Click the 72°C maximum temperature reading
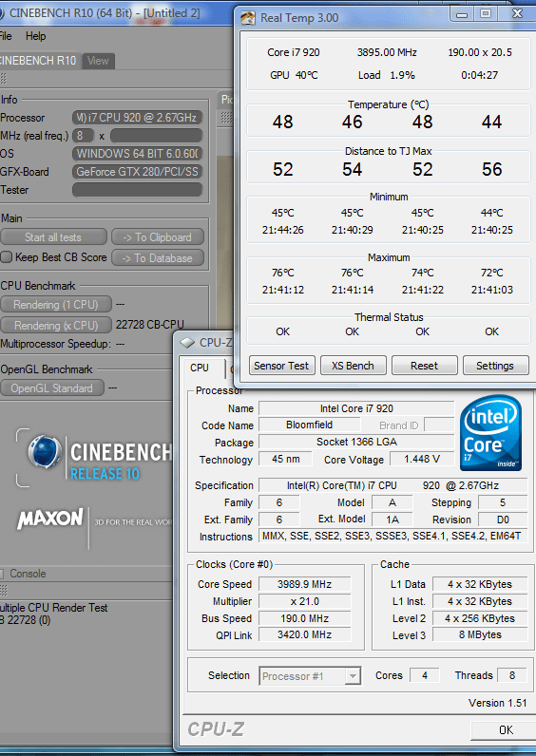Viewport: 536px width, 756px height. pyautogui.click(x=492, y=273)
